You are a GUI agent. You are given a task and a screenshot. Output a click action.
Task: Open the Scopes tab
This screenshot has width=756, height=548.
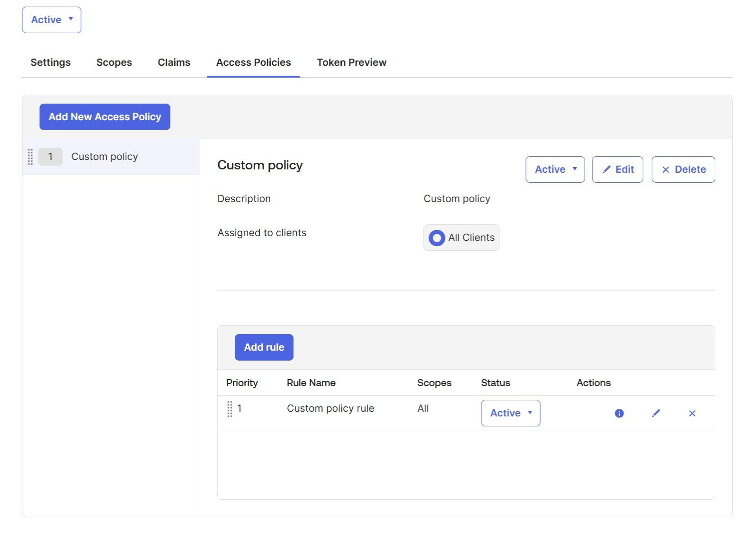pos(114,62)
